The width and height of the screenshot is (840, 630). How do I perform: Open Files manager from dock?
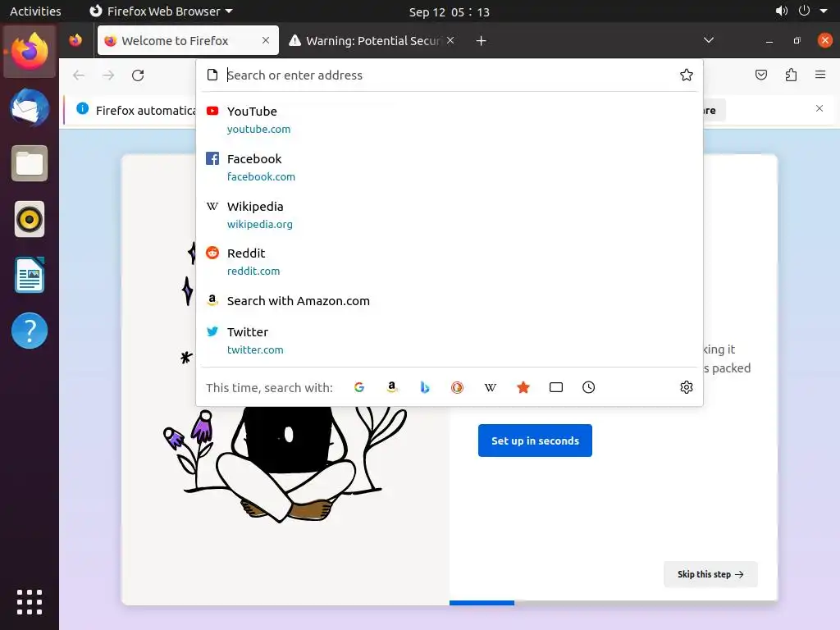pyautogui.click(x=30, y=163)
